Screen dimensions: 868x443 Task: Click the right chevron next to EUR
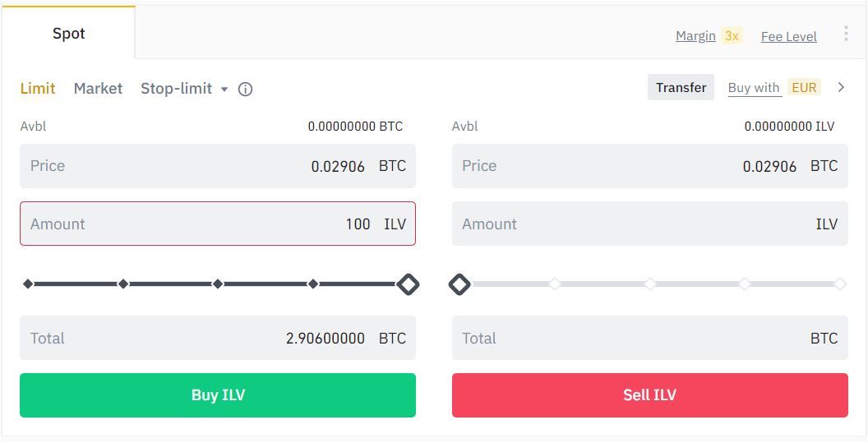tap(841, 87)
